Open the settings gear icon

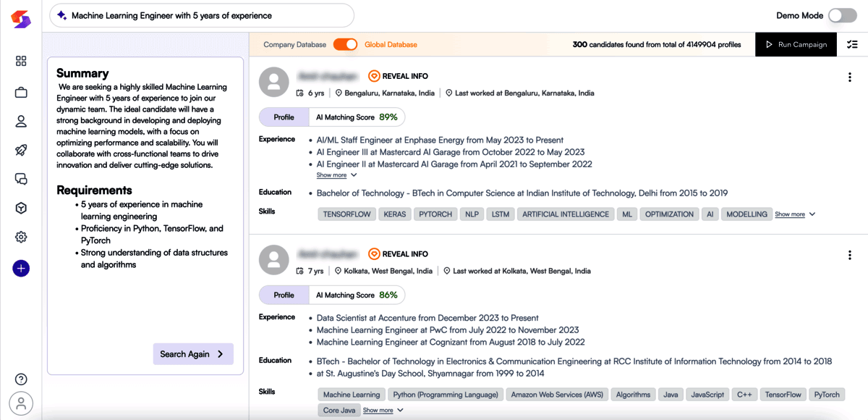(21, 238)
